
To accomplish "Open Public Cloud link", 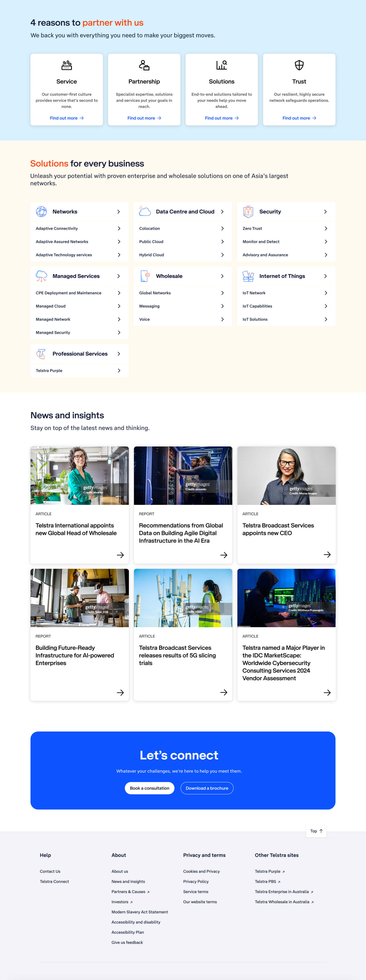I will point(151,242).
